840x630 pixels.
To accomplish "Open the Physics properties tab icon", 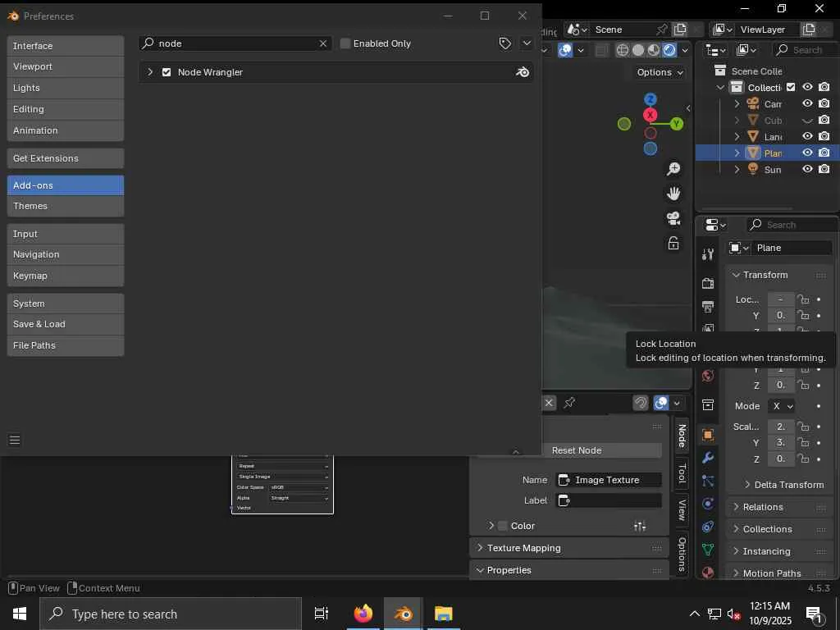I will [708, 504].
